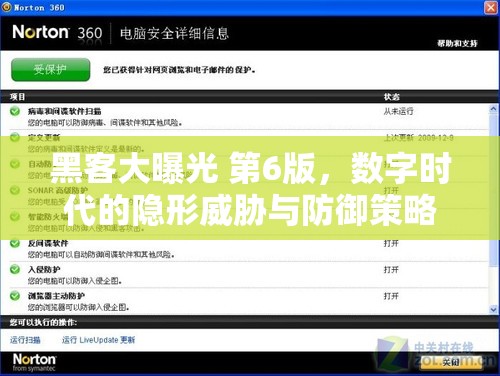
Task: Click the green check icon beside 病毒和间谍软件扫描
Action: tap(15, 111)
